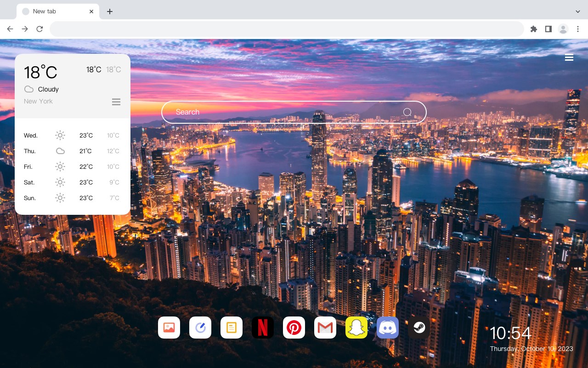Open the page hamburger menu at top right
Screen dimensions: 588x368
tap(569, 57)
